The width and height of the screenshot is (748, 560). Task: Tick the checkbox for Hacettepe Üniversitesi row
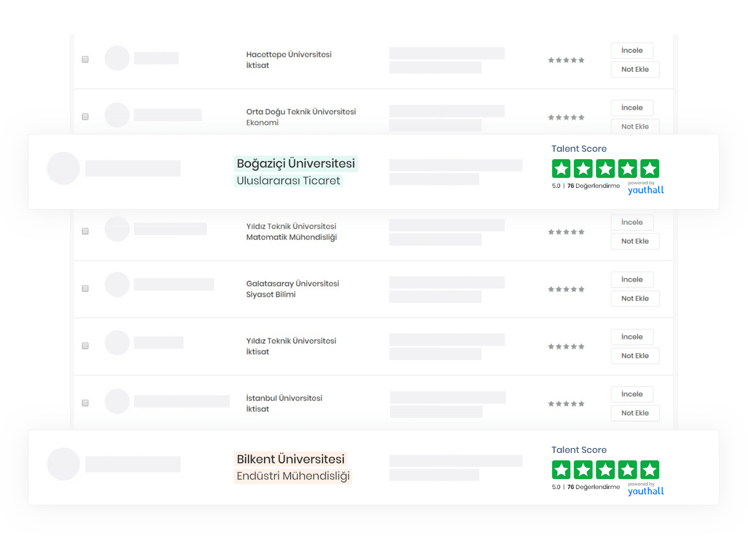click(85, 59)
